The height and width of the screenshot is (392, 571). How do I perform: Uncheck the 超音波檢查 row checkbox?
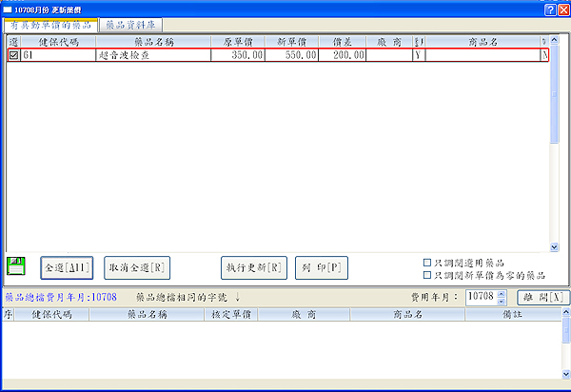click(12, 55)
